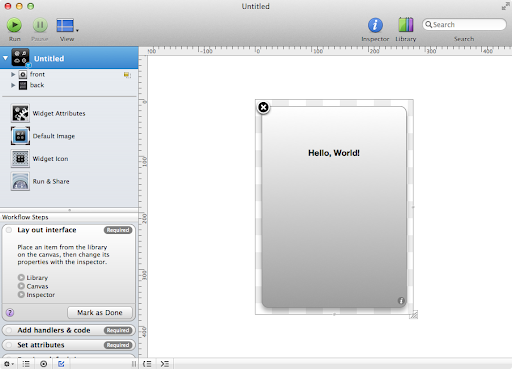512x369 pixels.
Task: Expand the Add handlers & code step
Action: tap(69, 330)
